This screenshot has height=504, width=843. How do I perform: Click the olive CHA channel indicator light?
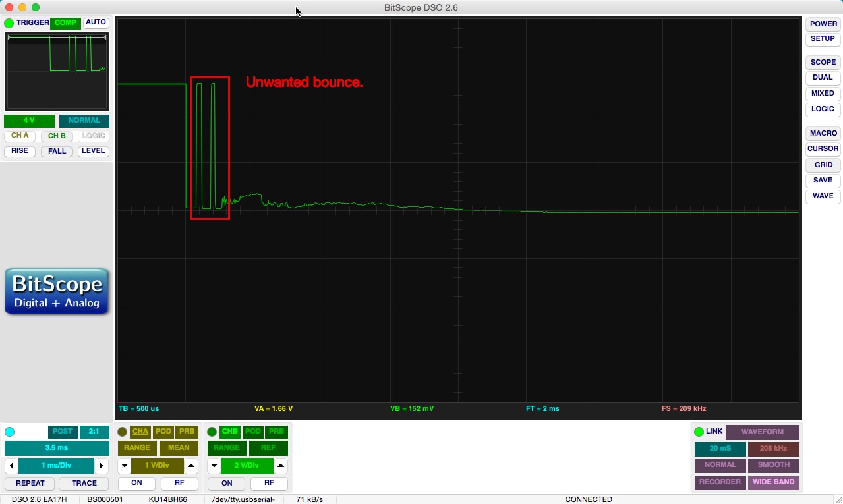point(123,432)
